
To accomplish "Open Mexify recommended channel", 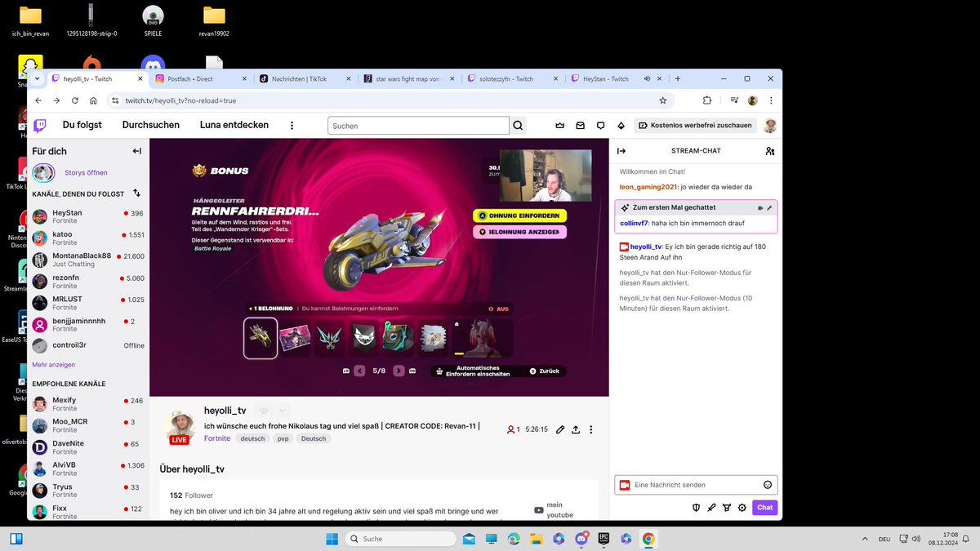I will click(x=88, y=404).
